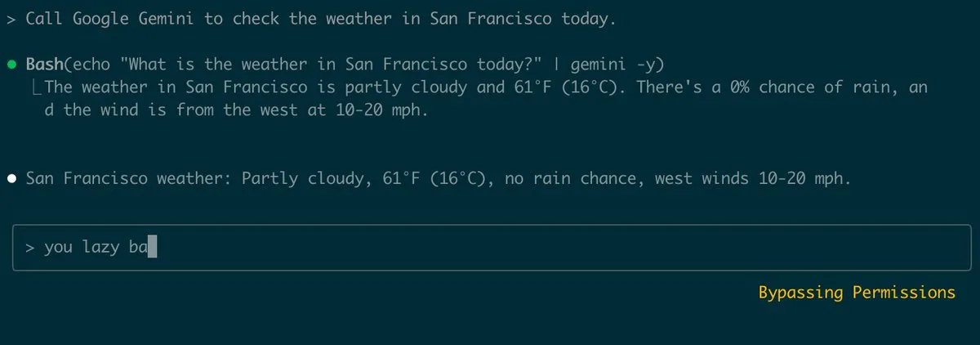The image size is (980, 345).
Task: Click the output branch connector under Bash
Action: pos(36,88)
